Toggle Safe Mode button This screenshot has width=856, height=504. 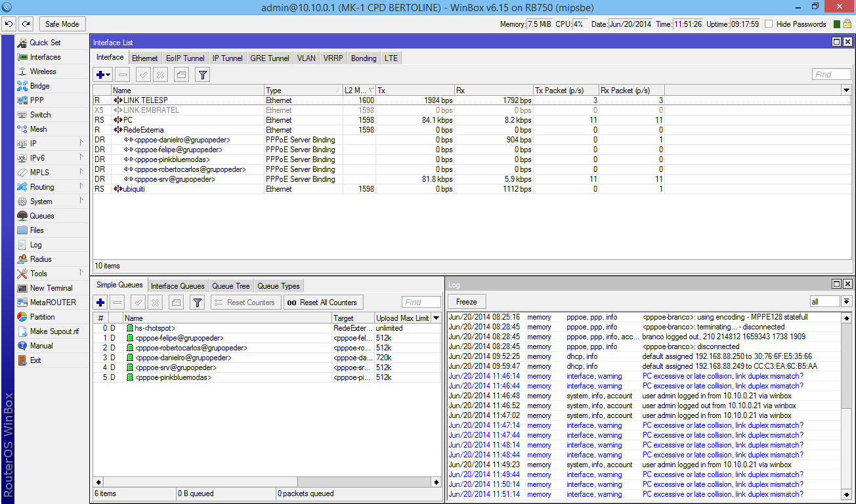pos(62,24)
